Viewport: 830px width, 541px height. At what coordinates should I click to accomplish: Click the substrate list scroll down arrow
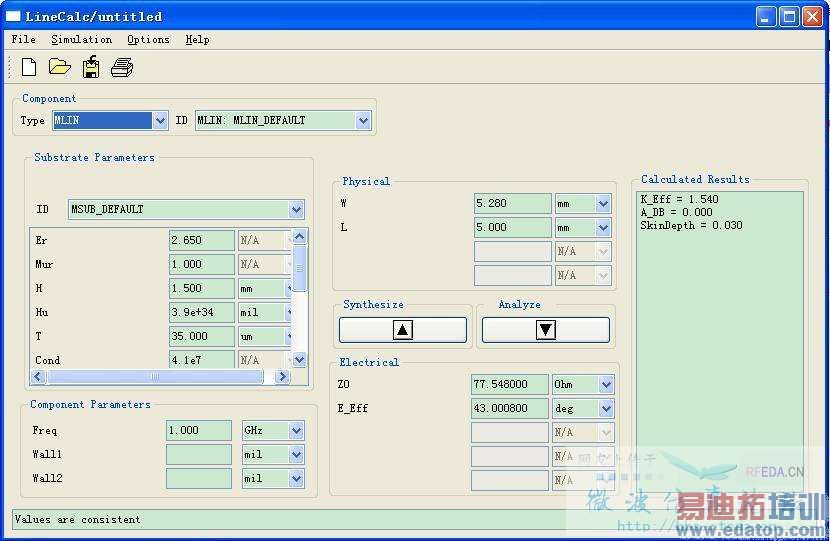tap(299, 359)
